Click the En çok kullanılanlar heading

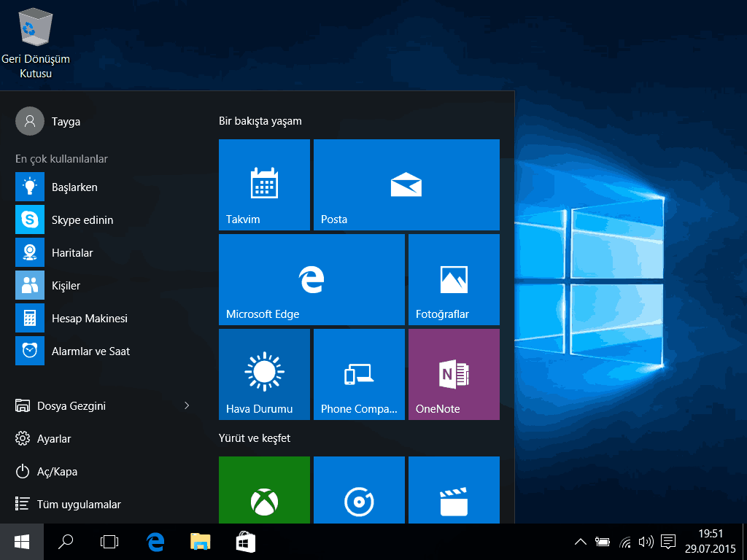point(61,158)
